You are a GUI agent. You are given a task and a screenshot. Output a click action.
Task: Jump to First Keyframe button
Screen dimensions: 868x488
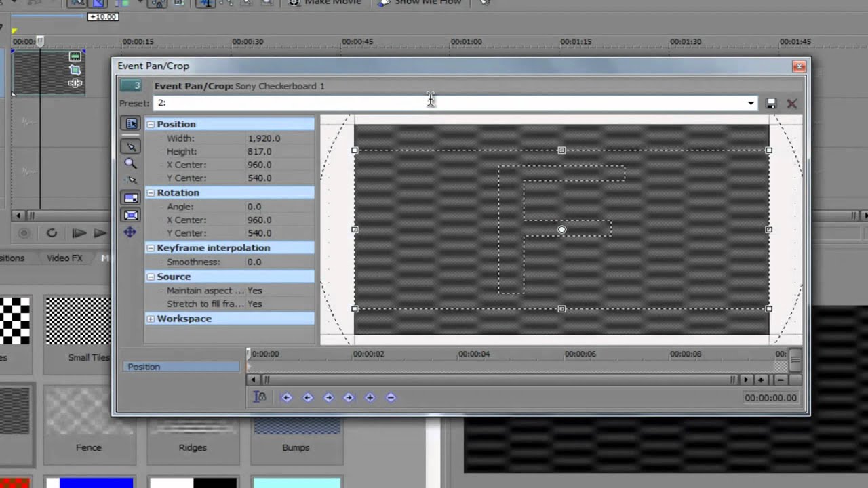(287, 398)
